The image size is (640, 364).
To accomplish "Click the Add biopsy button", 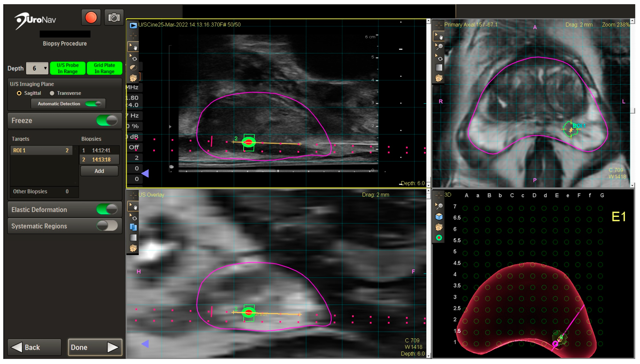I will [99, 171].
